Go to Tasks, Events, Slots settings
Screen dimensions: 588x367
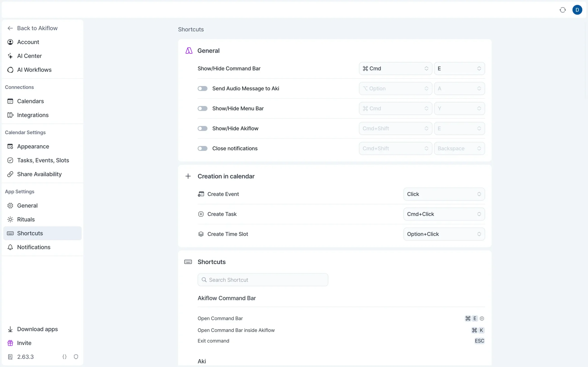click(43, 160)
